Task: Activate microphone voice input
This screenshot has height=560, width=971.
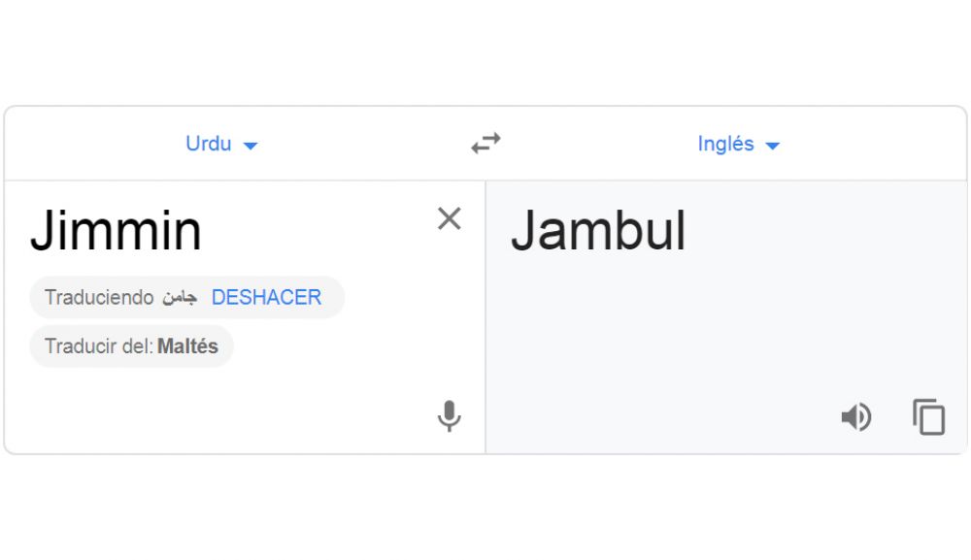Action: [449, 416]
